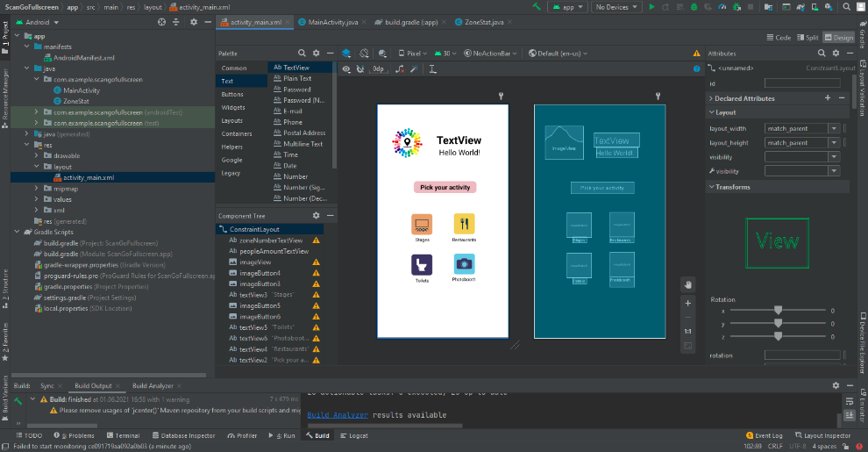Image resolution: width=868 pixels, height=452 pixels.
Task: Open the Select Design Surface layers icon
Action: [x=346, y=54]
